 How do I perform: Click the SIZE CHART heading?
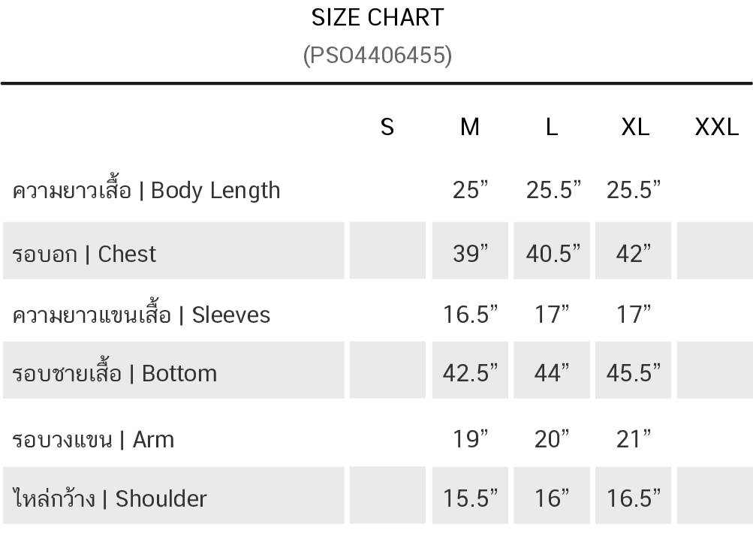point(378,17)
